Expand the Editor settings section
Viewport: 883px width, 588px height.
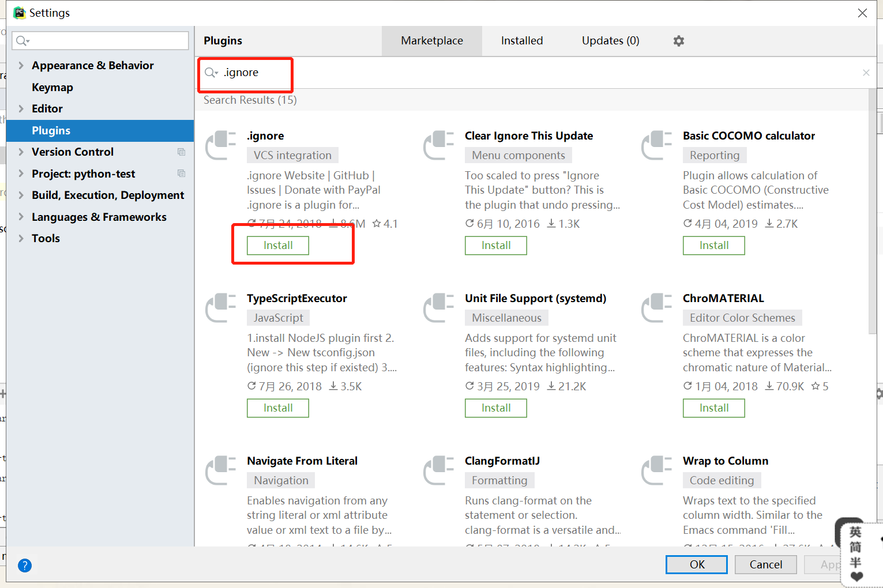click(21, 108)
